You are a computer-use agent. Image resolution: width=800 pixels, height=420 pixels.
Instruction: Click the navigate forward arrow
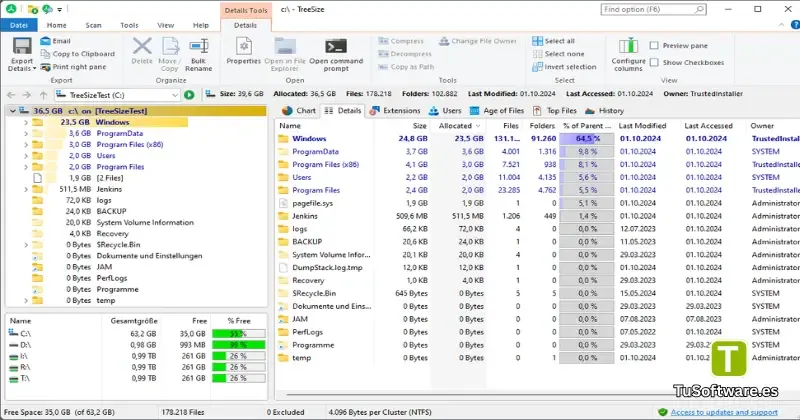coord(27,95)
